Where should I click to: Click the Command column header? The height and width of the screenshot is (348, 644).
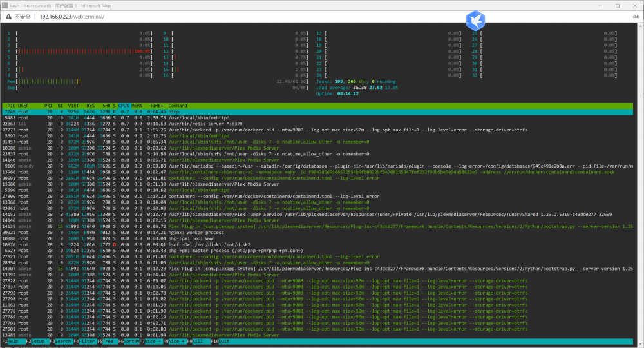click(x=178, y=106)
